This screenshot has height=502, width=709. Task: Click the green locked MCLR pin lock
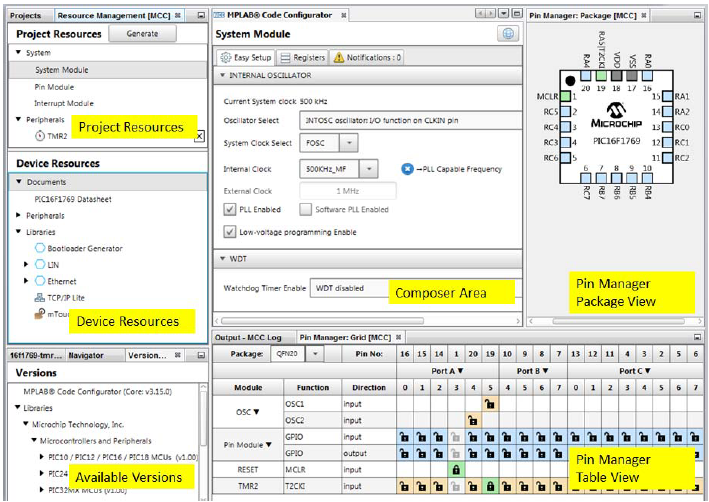point(456,469)
